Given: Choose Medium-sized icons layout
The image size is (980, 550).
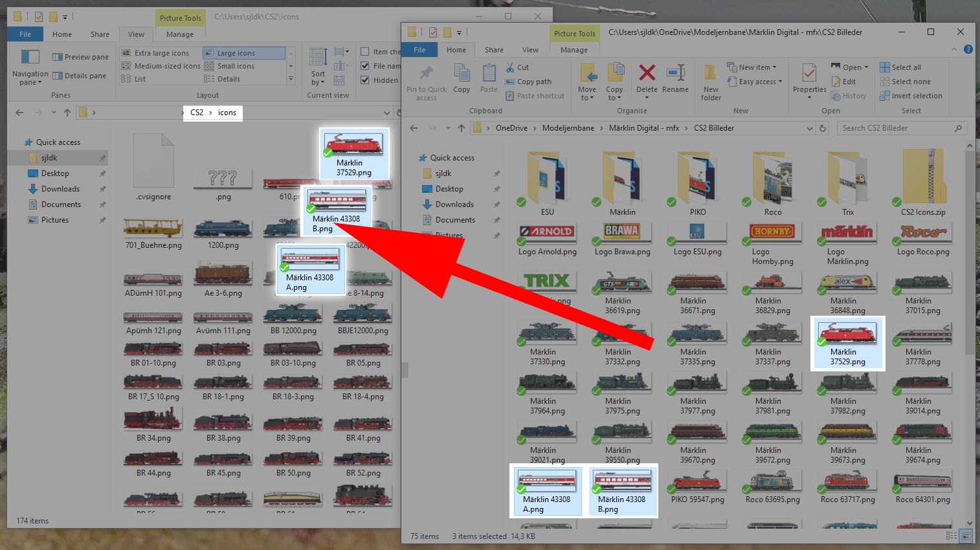Looking at the screenshot, I should 161,66.
